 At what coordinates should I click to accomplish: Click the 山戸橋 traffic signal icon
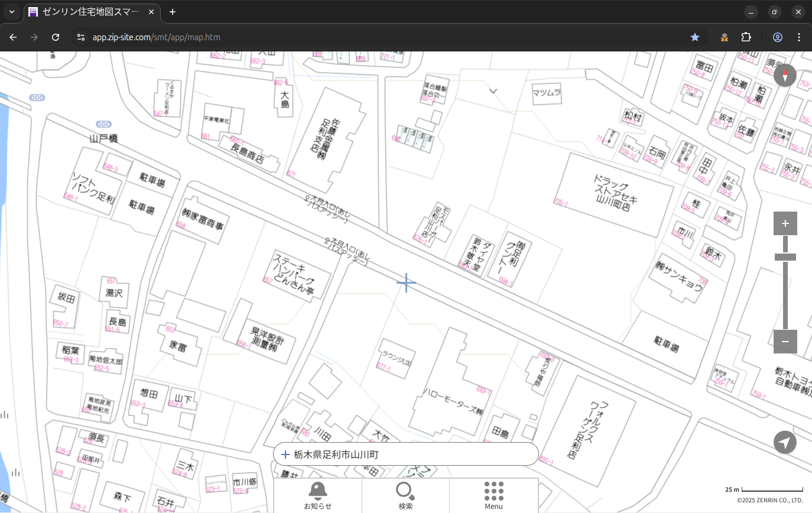(x=104, y=124)
